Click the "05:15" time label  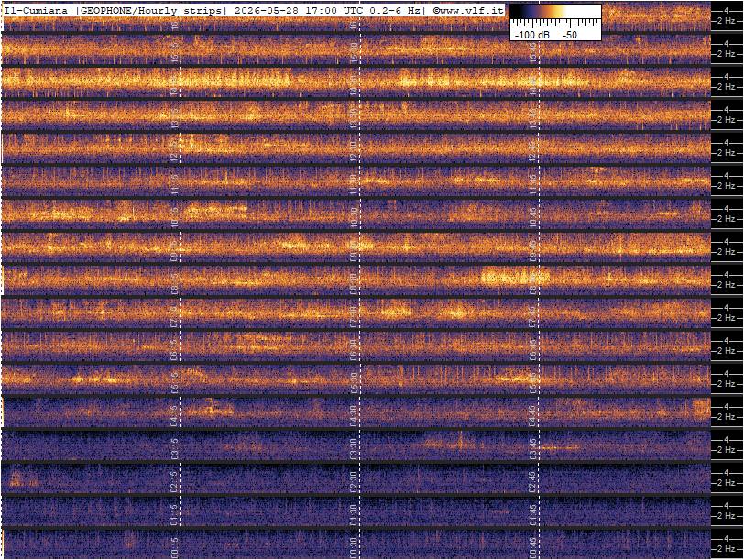click(175, 382)
